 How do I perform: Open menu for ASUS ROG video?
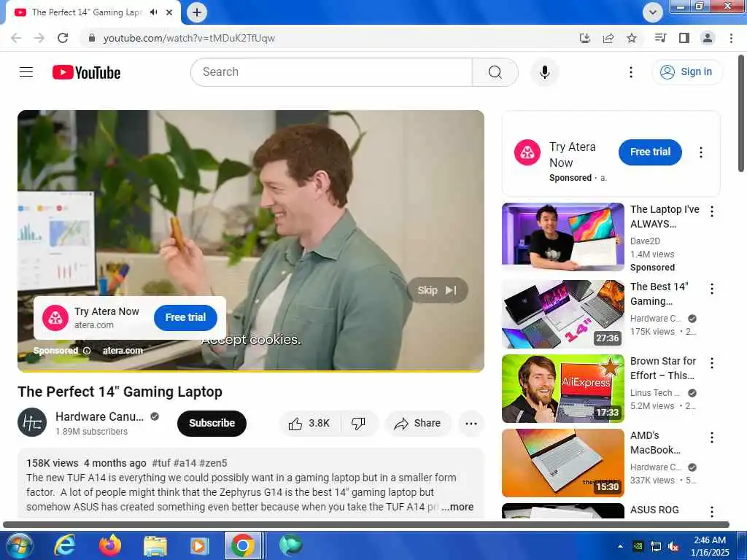pyautogui.click(x=712, y=511)
